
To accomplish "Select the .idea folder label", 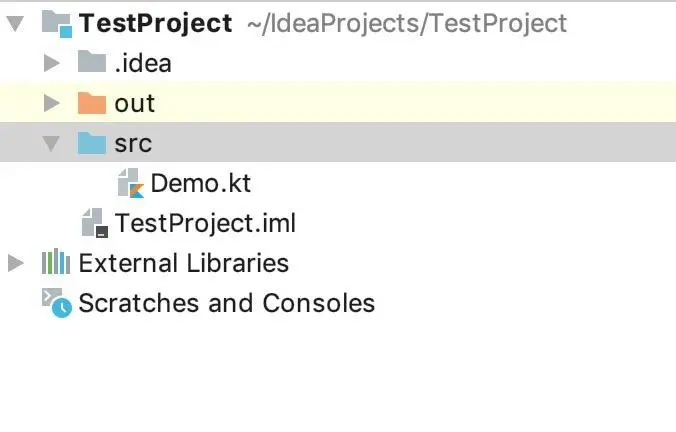I will (x=143, y=63).
